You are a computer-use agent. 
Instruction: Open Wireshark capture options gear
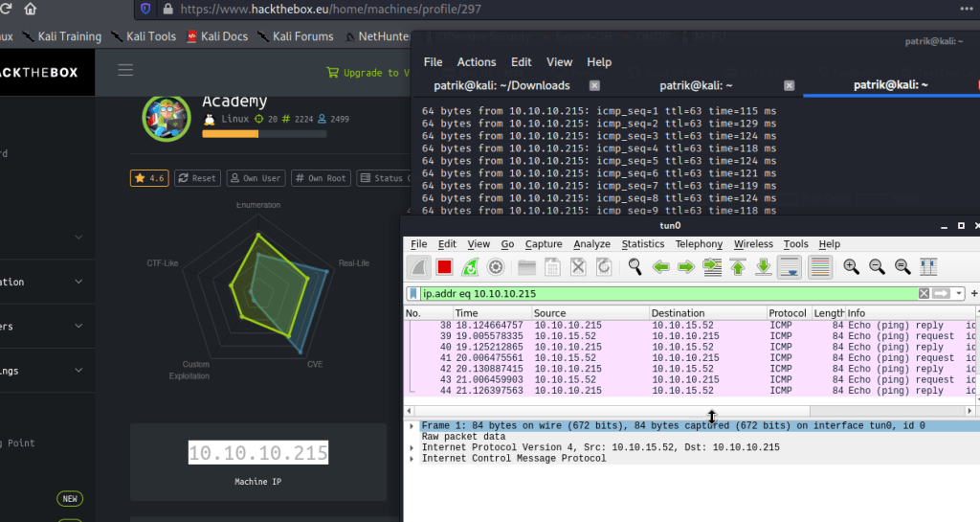[496, 267]
